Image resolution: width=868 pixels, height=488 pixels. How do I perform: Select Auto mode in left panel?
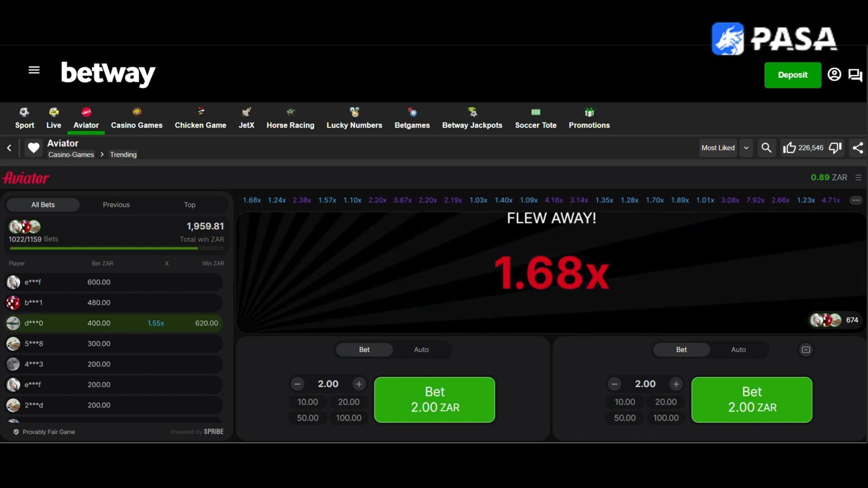click(421, 350)
